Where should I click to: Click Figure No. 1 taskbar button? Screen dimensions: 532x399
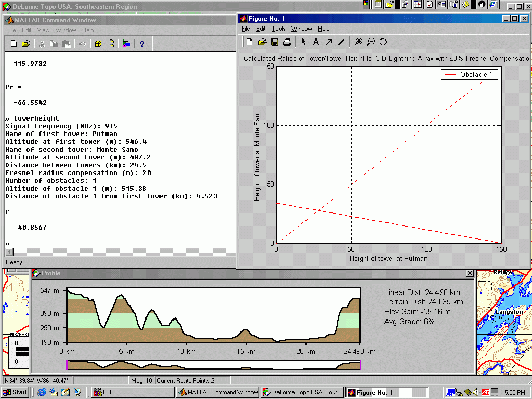coord(387,392)
